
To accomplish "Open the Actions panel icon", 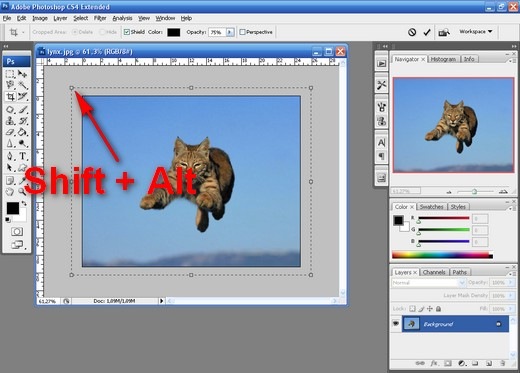I will click(381, 63).
